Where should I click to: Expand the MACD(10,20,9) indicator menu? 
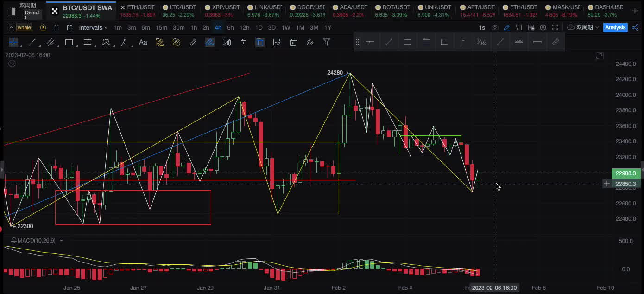tap(61, 240)
